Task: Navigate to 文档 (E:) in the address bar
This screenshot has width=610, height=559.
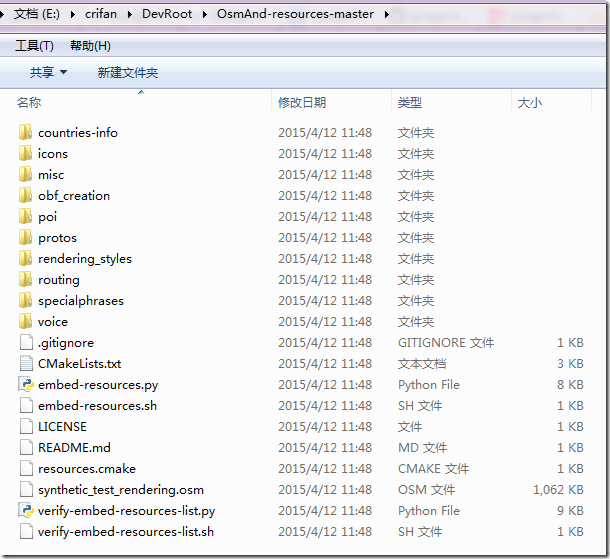Action: tap(37, 14)
